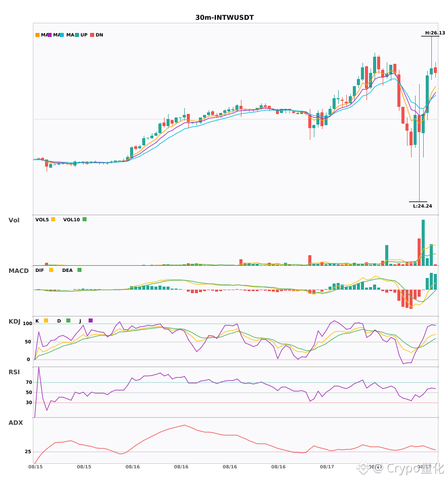
Task: Click the candlestick wick under H:26.13
Action: point(431,52)
